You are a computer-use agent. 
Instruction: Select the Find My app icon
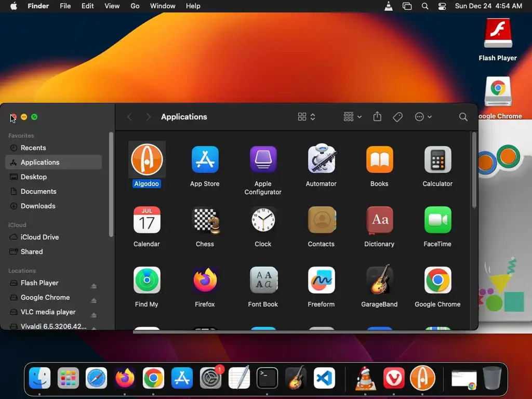(x=147, y=280)
